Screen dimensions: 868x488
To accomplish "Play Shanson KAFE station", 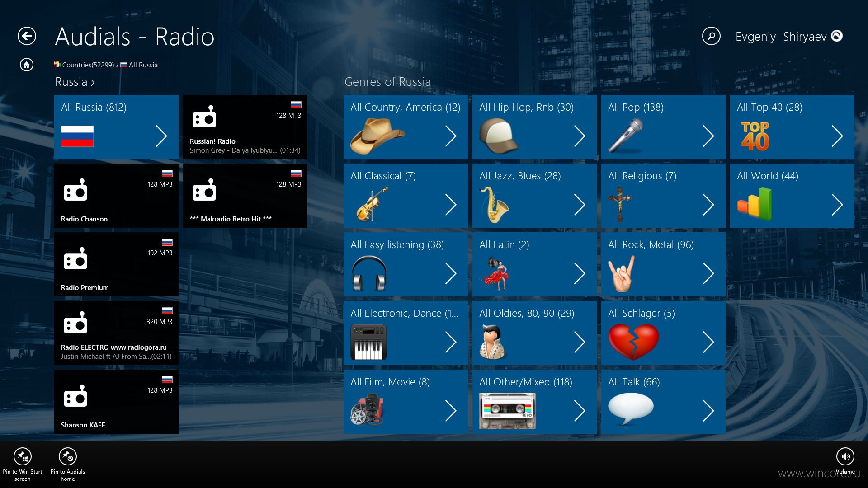I will click(116, 402).
